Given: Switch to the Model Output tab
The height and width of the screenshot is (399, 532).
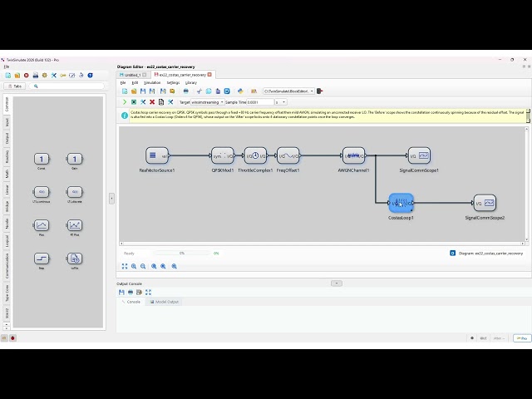Looking at the screenshot, I should pyautogui.click(x=165, y=302).
